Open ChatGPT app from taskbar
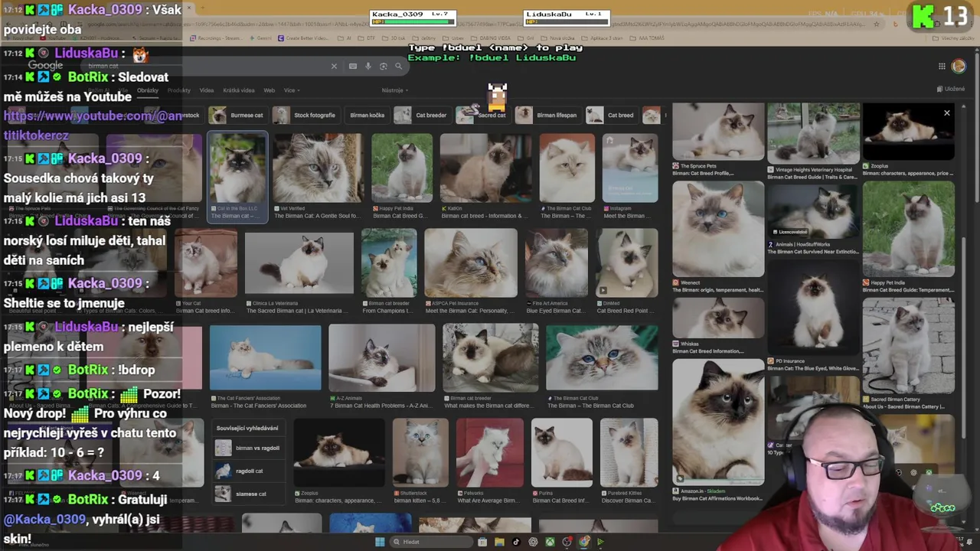This screenshot has height=551, width=980. point(533,542)
